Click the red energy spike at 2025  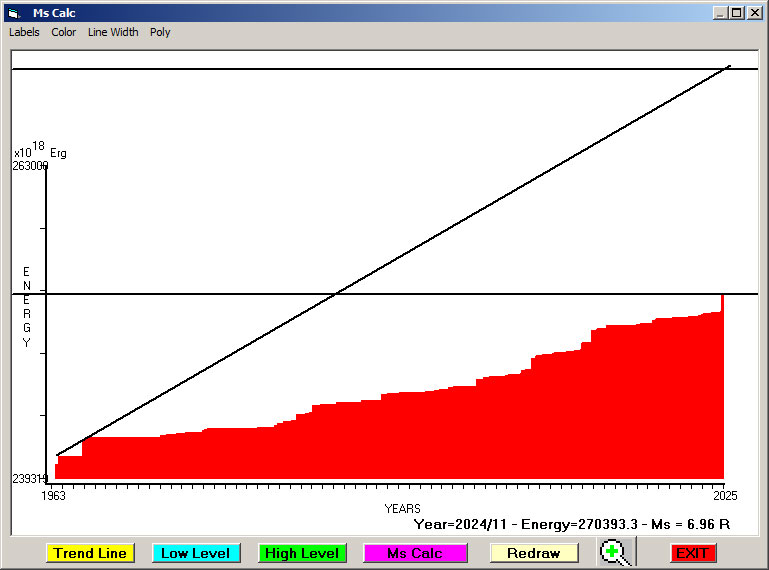[x=722, y=302]
